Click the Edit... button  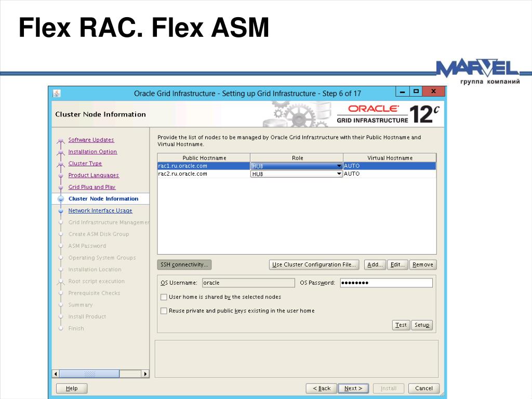397,264
